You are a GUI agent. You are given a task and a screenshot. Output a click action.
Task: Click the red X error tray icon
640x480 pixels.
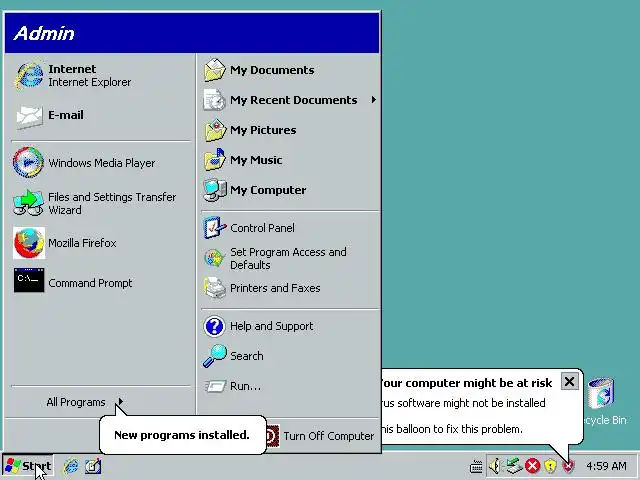click(532, 466)
